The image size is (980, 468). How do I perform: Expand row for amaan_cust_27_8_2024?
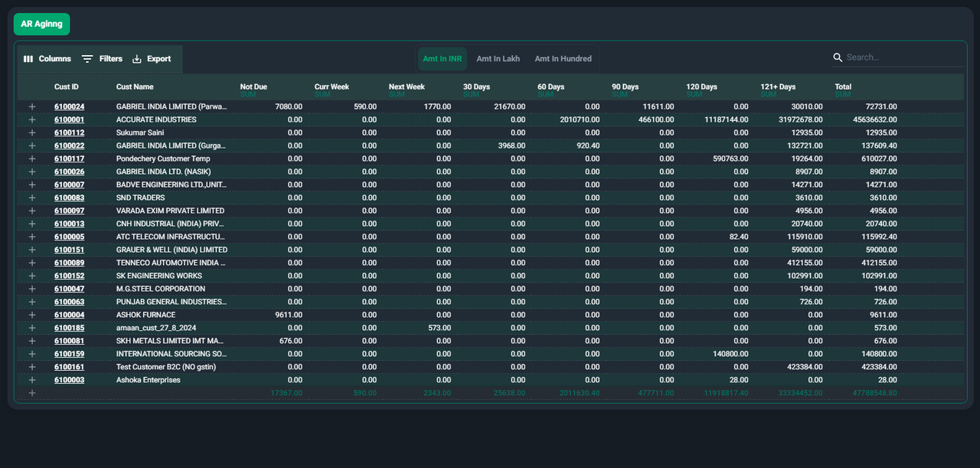click(32, 328)
